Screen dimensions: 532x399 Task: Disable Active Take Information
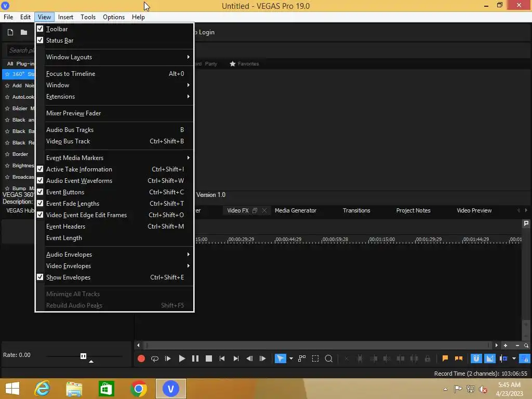point(115,169)
